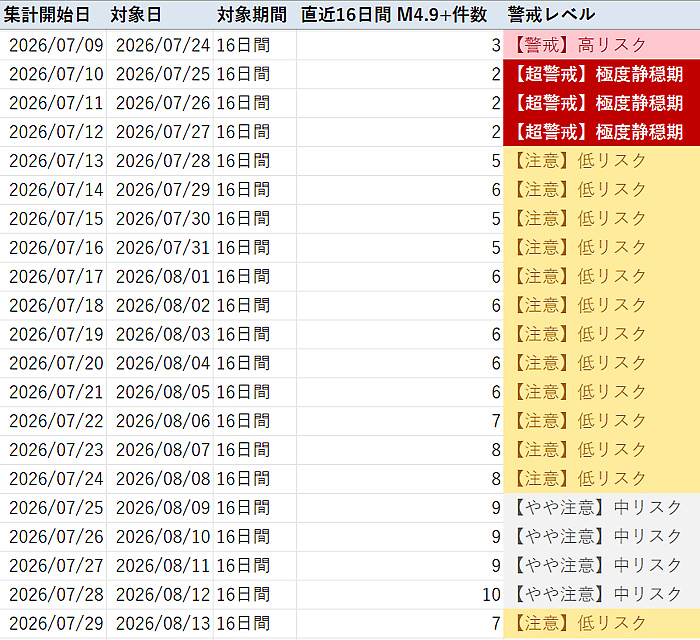Click target date cell 2026/08/12
The width and height of the screenshot is (700, 640).
pos(162,595)
